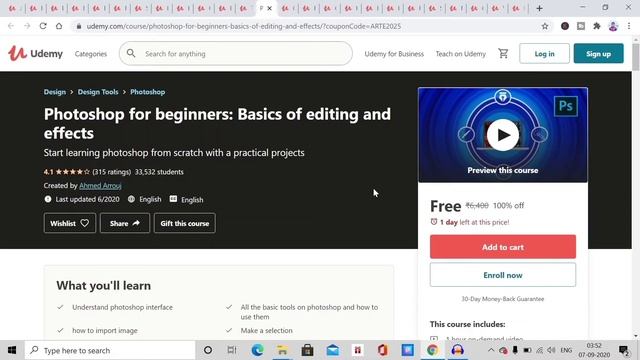Open a new browser tab
The width and height of the screenshot is (640, 360).
539,8
